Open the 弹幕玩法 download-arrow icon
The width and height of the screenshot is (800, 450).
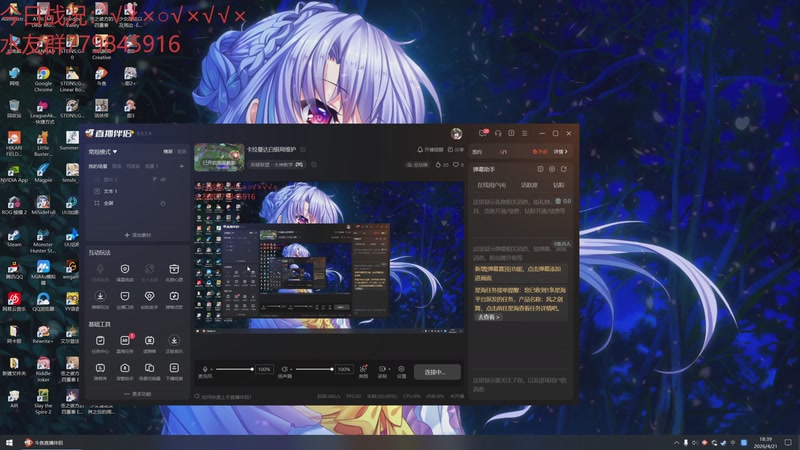(x=100, y=296)
